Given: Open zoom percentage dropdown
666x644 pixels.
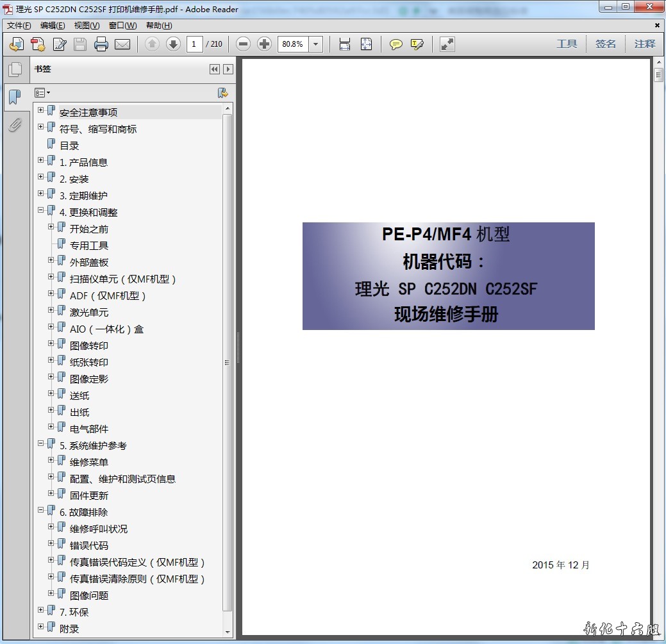Looking at the screenshot, I should [x=316, y=44].
